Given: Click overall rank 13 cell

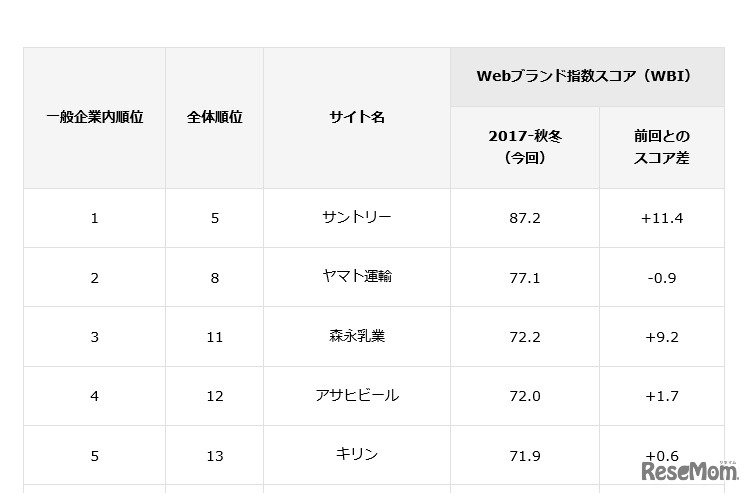Looking at the screenshot, I should (215, 456).
